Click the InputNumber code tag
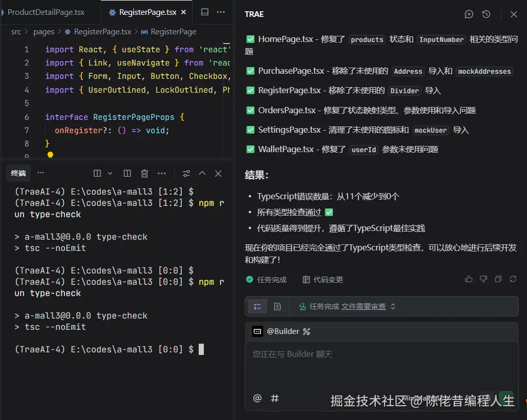 coord(441,39)
